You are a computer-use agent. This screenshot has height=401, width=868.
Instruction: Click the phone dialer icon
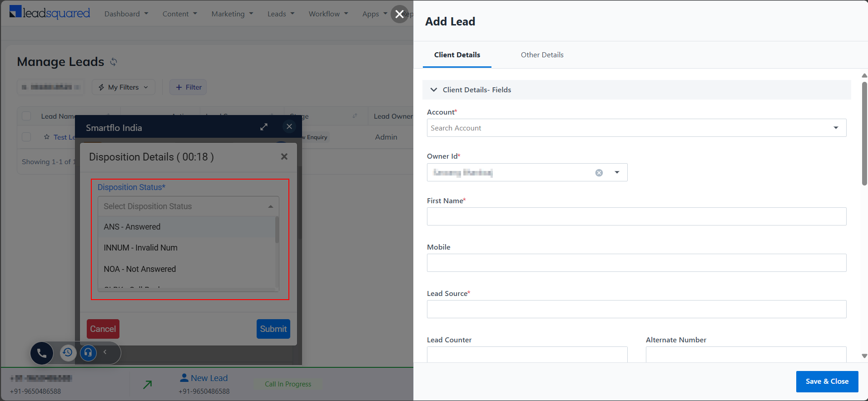click(x=42, y=353)
